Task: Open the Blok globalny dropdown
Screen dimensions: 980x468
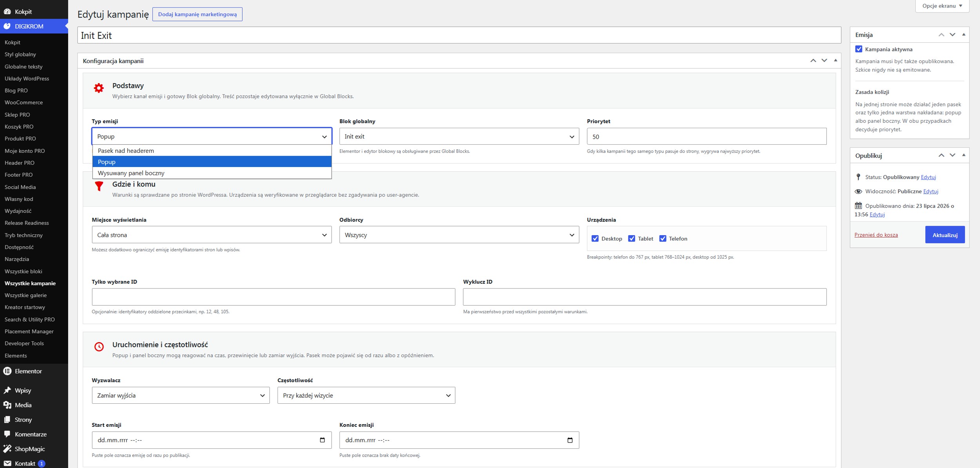Action: click(x=459, y=136)
